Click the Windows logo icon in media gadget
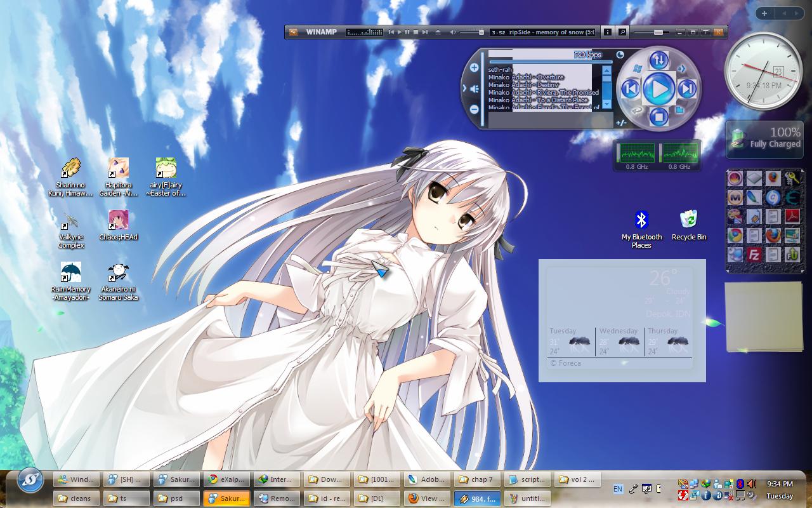The image size is (812, 508). click(x=638, y=67)
